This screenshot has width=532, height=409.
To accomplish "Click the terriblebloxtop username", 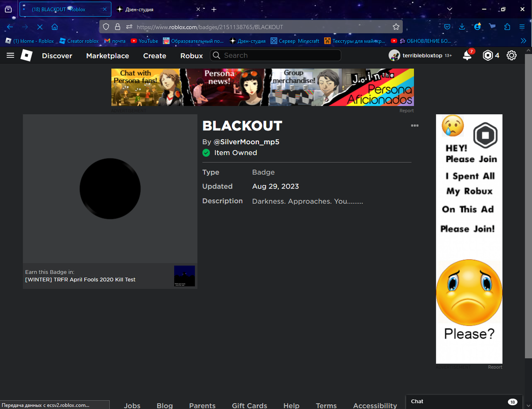I will pos(422,55).
